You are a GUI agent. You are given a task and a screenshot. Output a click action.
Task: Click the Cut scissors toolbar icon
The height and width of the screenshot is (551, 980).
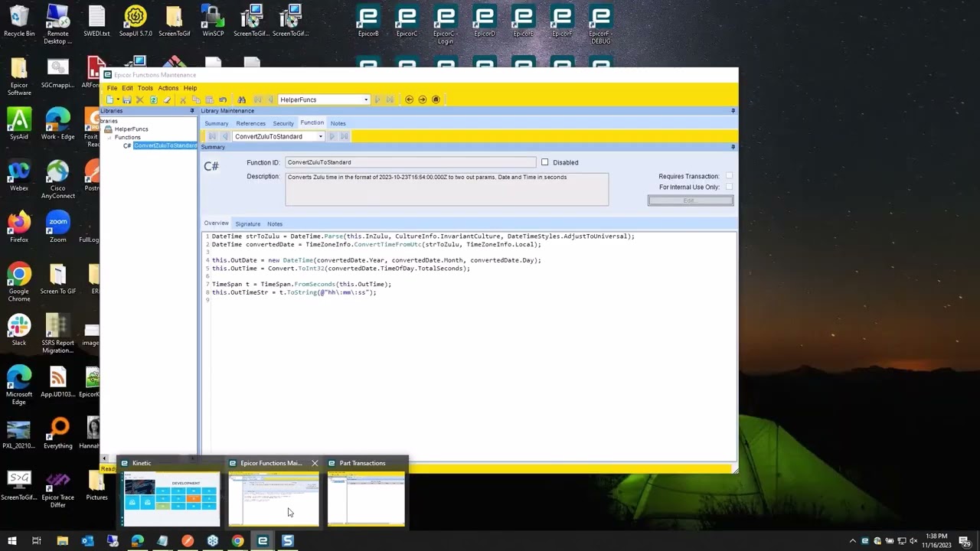(183, 99)
